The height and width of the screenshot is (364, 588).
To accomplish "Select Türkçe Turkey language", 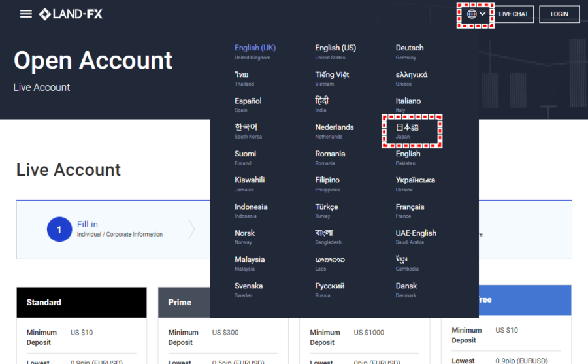I will pos(326,210).
